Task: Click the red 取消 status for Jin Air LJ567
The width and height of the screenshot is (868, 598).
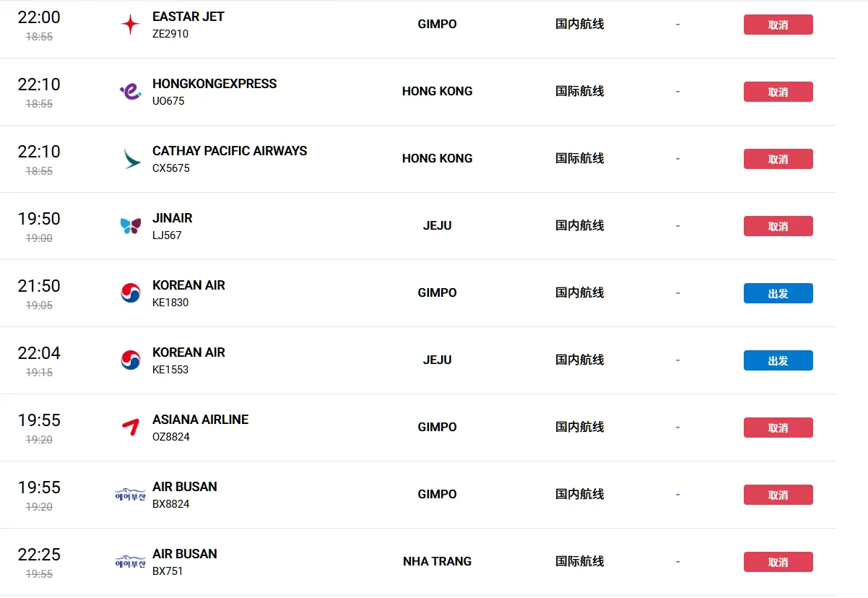Action: [778, 226]
